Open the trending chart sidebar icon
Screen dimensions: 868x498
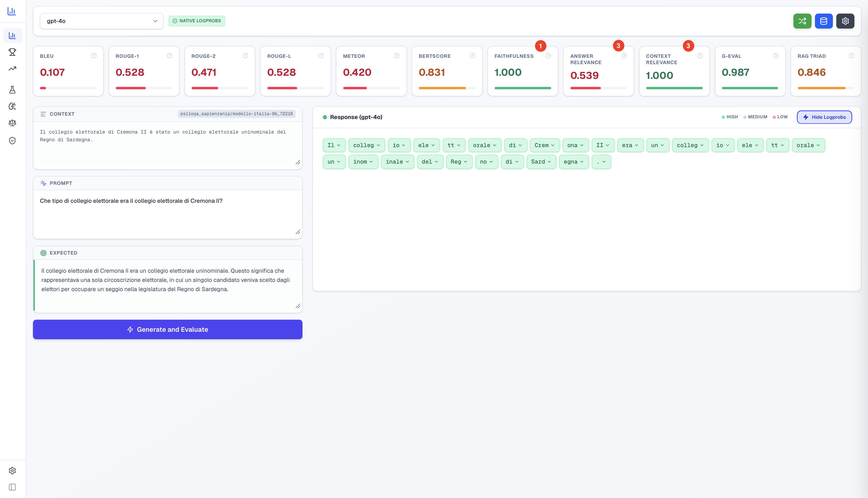point(12,68)
